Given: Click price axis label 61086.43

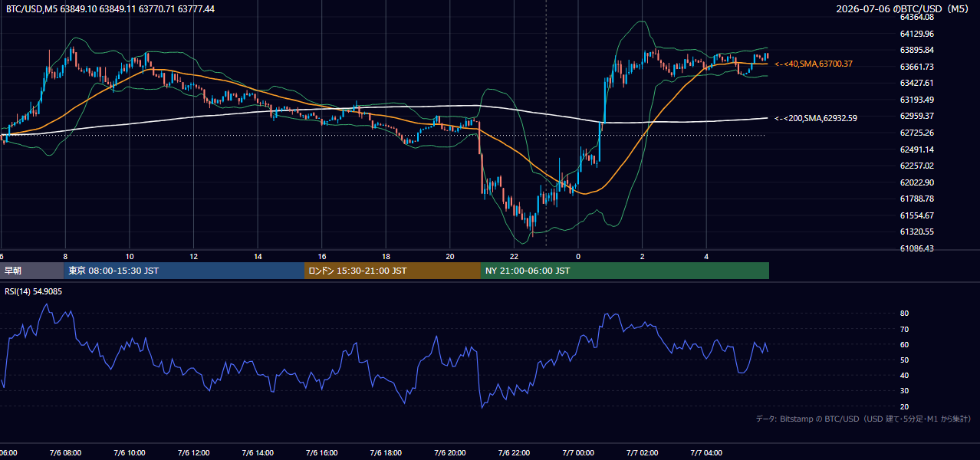Looking at the screenshot, I should [x=916, y=248].
